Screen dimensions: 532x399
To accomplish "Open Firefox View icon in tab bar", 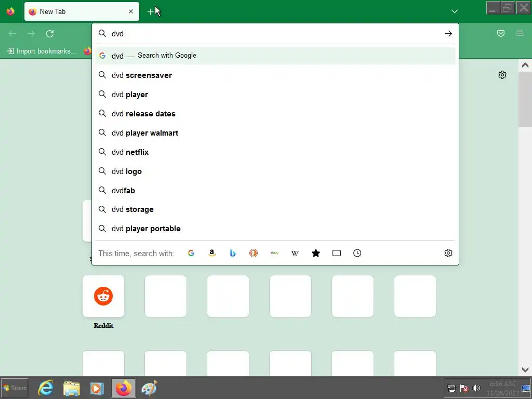I will (10, 11).
